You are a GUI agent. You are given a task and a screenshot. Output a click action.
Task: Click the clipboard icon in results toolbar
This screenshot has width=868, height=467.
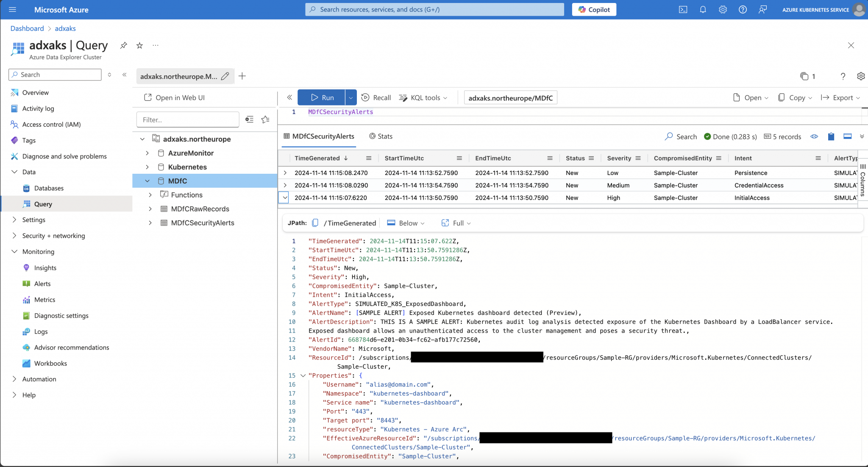[831, 136]
